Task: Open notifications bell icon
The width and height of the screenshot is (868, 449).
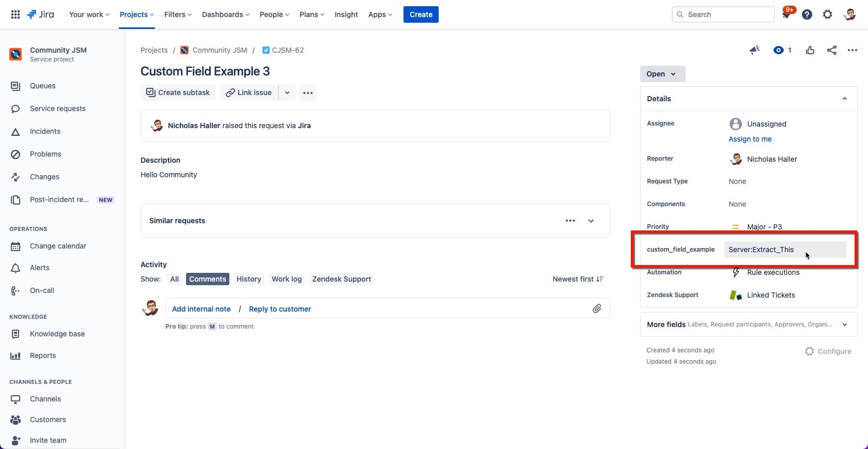Action: [x=786, y=14]
